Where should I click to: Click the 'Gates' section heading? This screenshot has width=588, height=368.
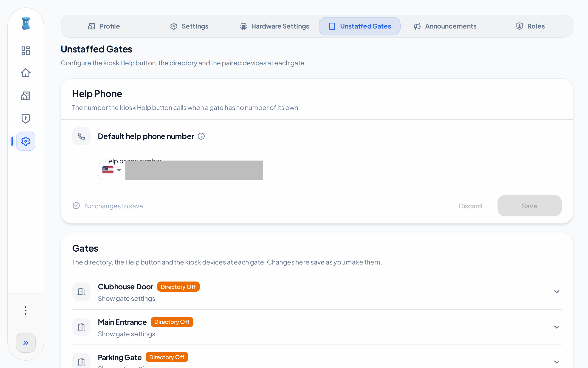tap(85, 248)
